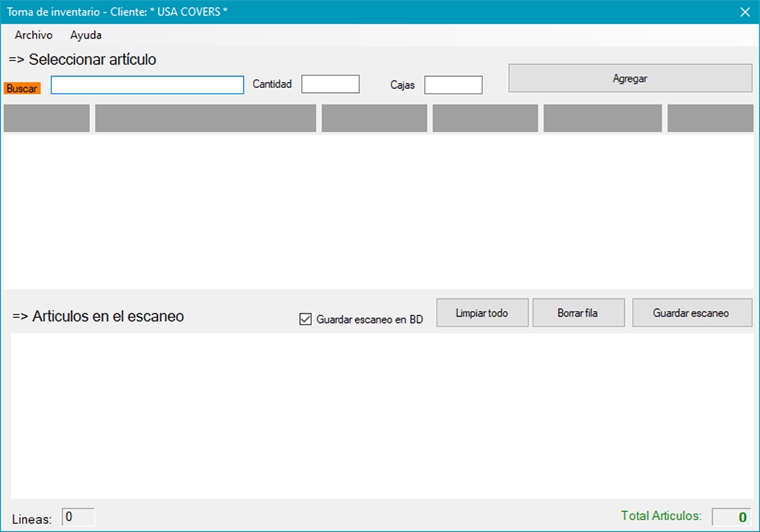This screenshot has width=760, height=532.
Task: Click the empty article selection list
Action: tap(378, 210)
